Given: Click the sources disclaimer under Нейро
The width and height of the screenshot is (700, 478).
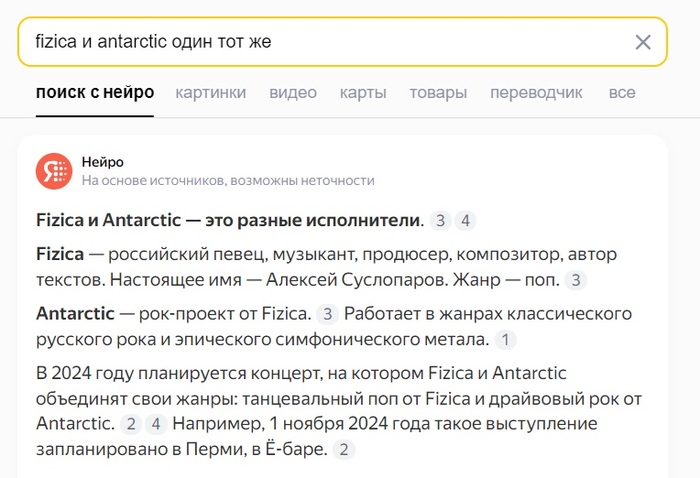Looking at the screenshot, I should pyautogui.click(x=228, y=181).
